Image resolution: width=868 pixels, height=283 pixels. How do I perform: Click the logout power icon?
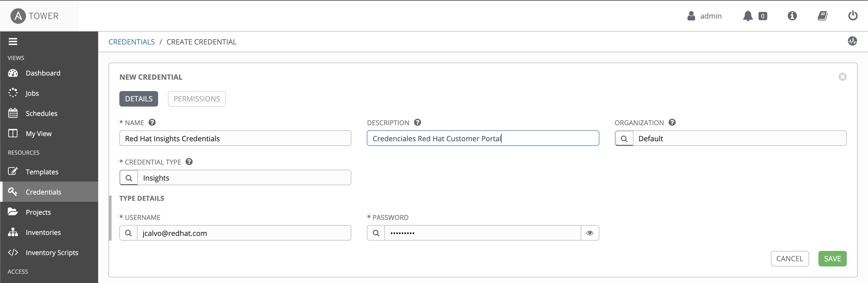(x=853, y=16)
